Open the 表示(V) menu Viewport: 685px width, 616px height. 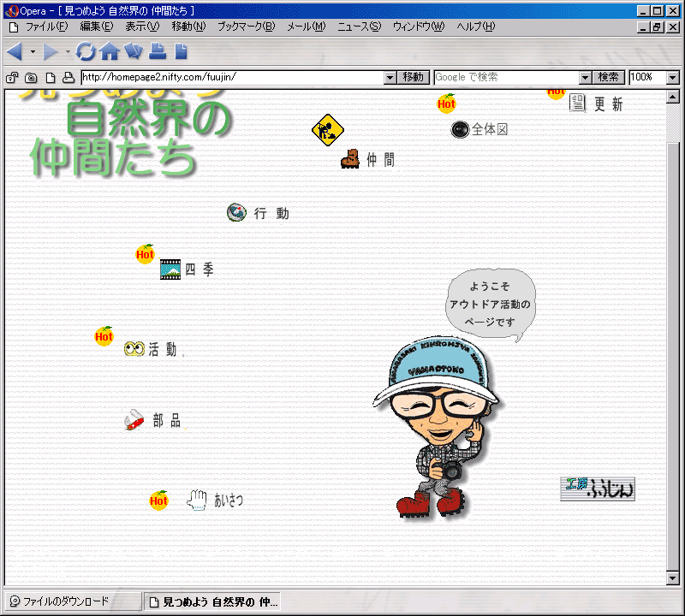142,27
